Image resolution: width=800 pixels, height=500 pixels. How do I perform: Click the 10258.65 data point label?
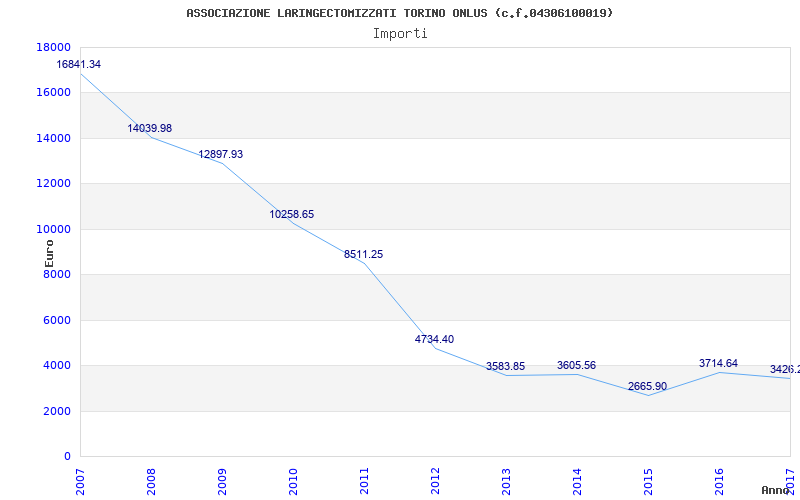pyautogui.click(x=292, y=214)
